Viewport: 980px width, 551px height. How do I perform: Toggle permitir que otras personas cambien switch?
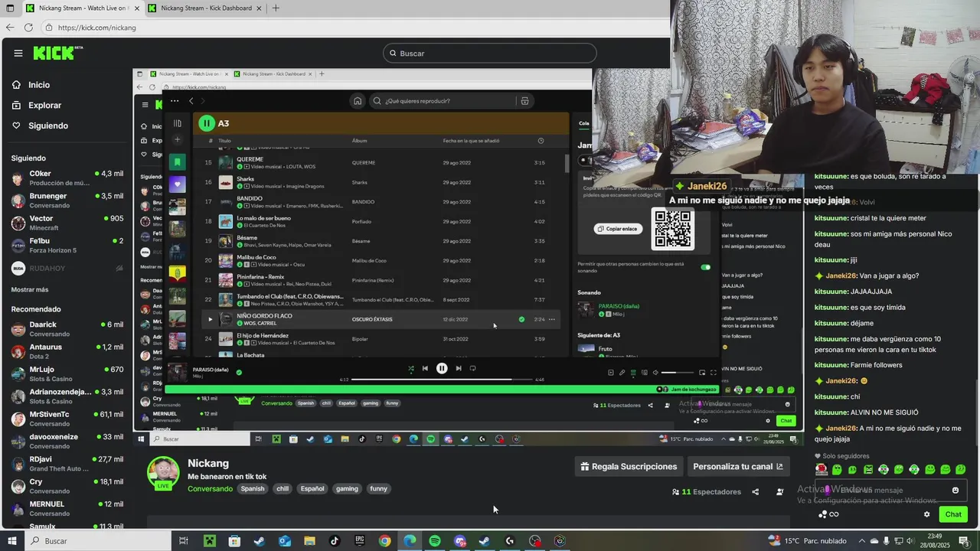(705, 267)
